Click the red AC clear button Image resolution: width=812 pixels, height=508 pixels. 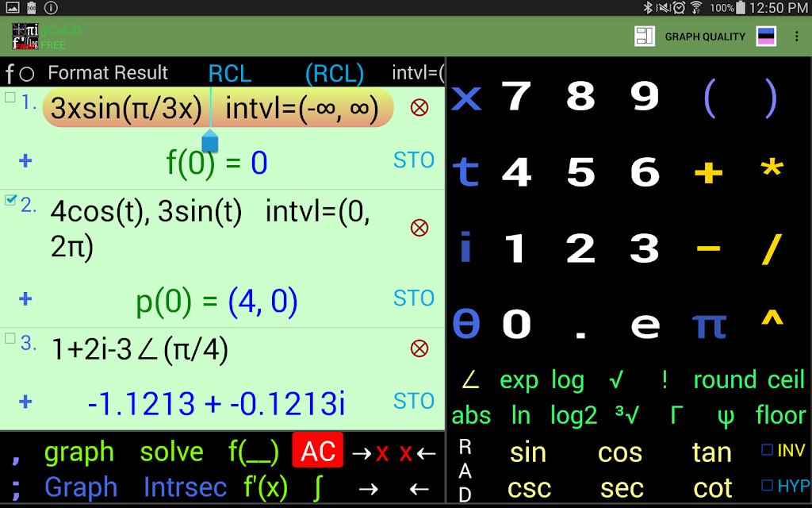click(317, 450)
